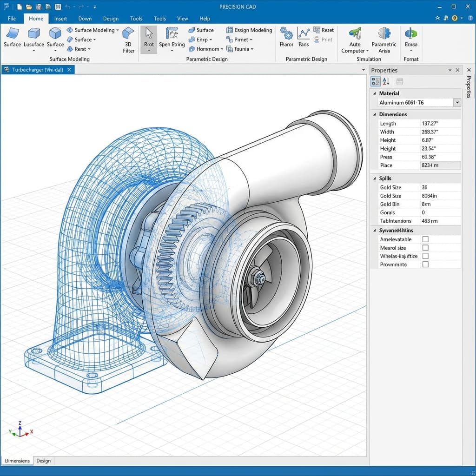This screenshot has height=476, width=476.
Task: Open the Essign Modeling tool
Action: [249, 29]
